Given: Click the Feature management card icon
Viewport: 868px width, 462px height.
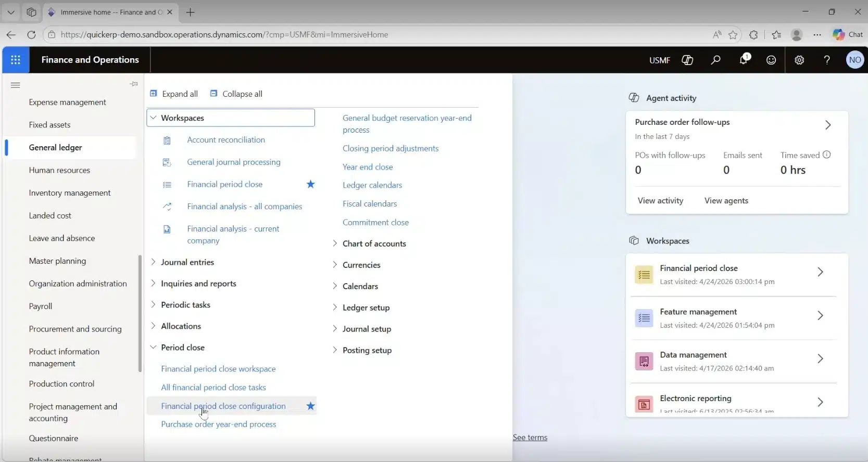Looking at the screenshot, I should 644,318.
